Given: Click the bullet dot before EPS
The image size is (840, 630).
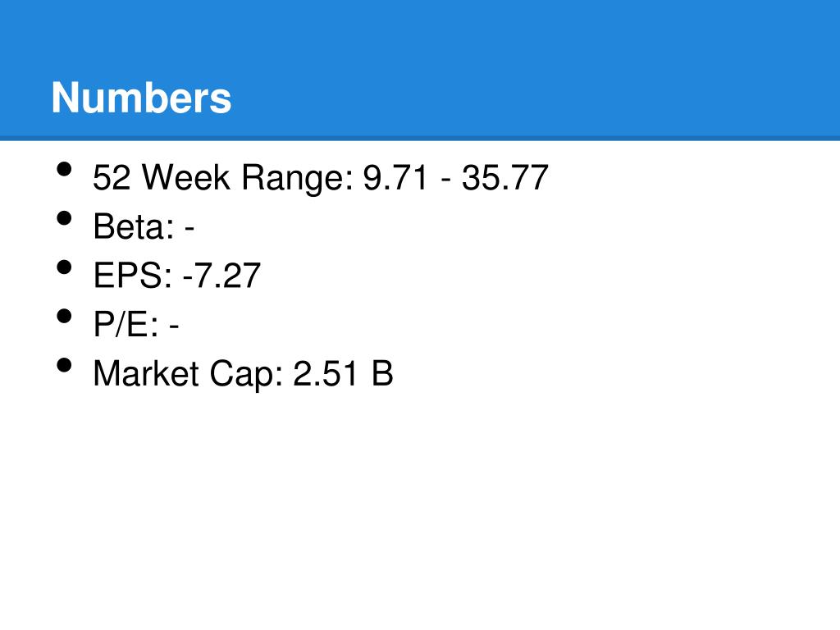Looking at the screenshot, I should [x=64, y=269].
